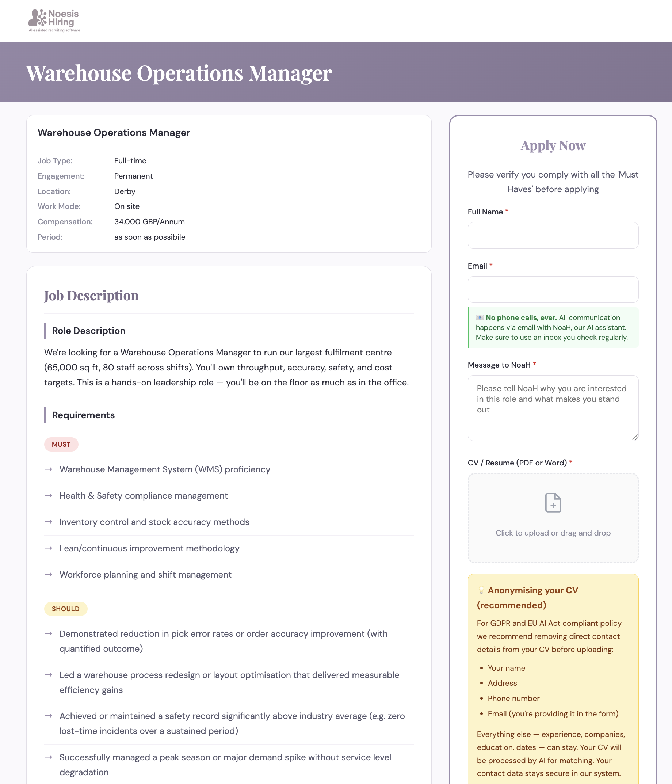Viewport: 672px width, 784px height.
Task: Click the 'Led a warehouse process redesign' item
Action: click(229, 682)
